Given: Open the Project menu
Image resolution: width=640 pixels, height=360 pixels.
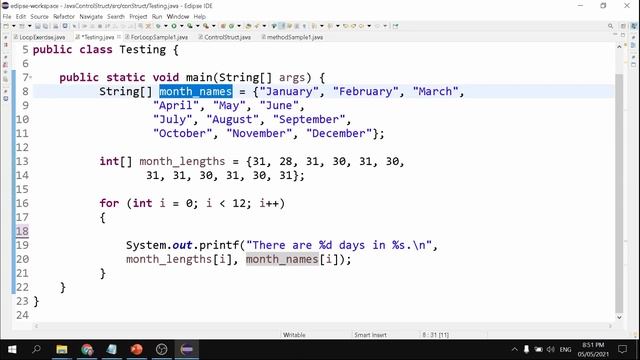Looking at the screenshot, I should (138, 17).
